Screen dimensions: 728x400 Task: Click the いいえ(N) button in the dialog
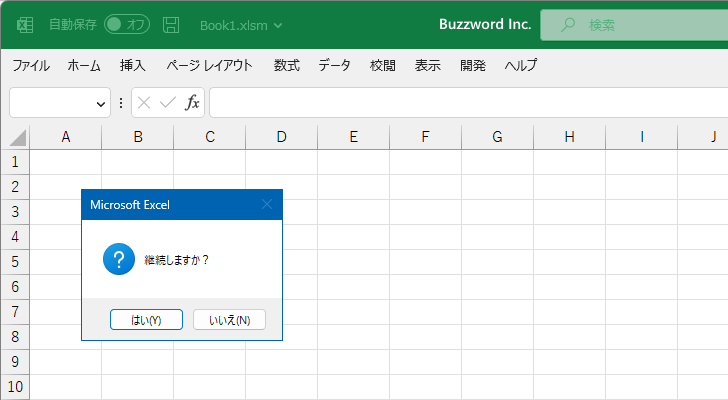[x=229, y=320]
